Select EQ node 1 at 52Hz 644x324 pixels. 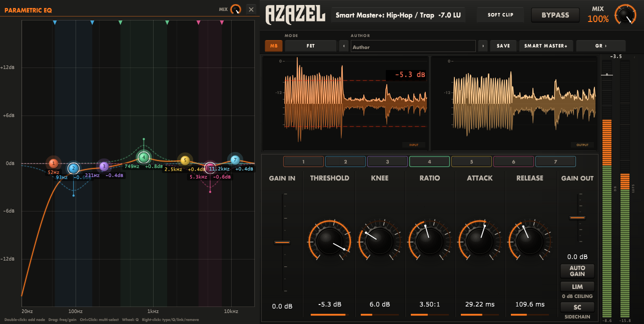pyautogui.click(x=54, y=163)
